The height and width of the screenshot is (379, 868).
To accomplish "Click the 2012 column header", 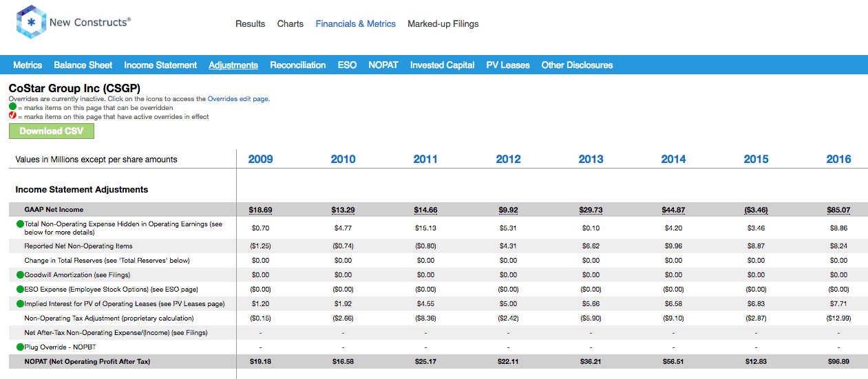I will 508,159.
